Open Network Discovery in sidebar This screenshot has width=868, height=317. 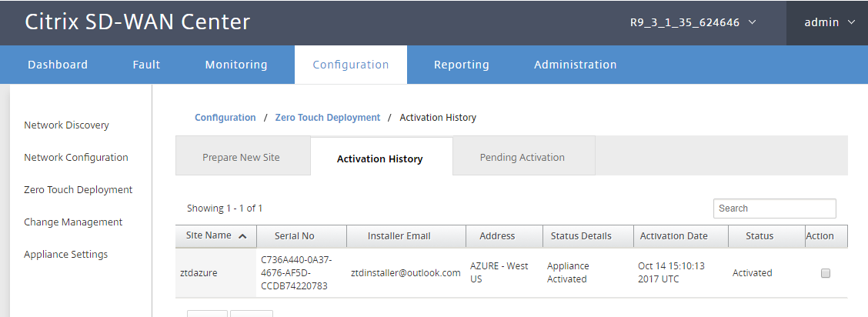pyautogui.click(x=66, y=125)
